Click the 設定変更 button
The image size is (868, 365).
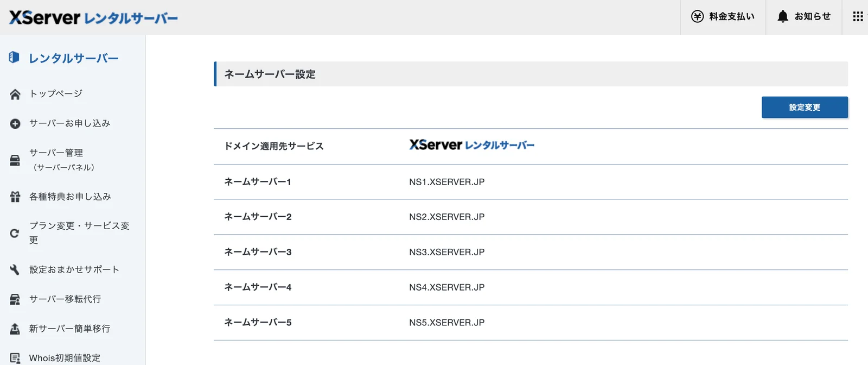(x=805, y=108)
